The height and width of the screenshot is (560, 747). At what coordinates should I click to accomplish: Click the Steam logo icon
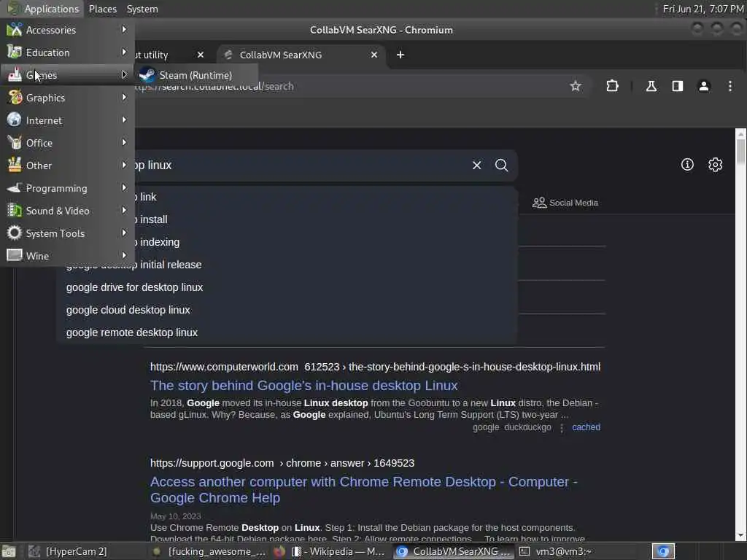pyautogui.click(x=147, y=75)
